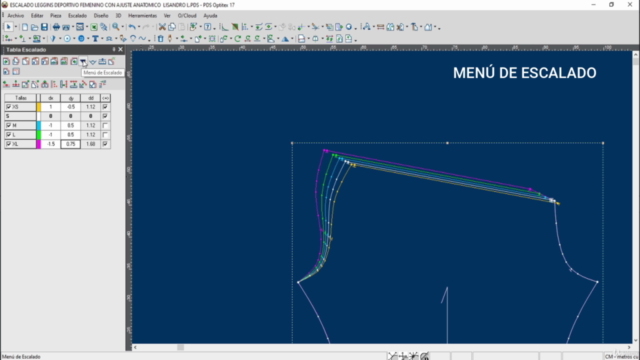640x360 pixels.
Task: Enable the M row right-side checkbox
Action: [x=105, y=125]
